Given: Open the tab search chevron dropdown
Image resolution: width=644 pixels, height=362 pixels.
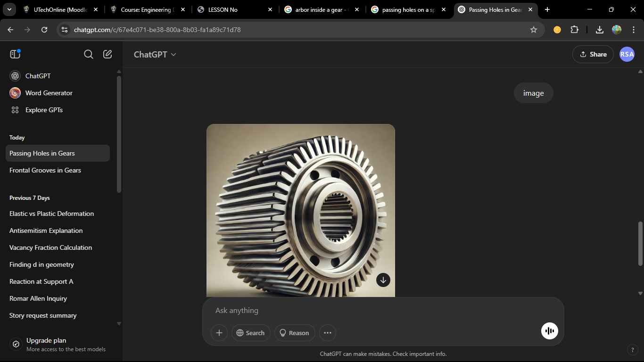Looking at the screenshot, I should pos(9,9).
